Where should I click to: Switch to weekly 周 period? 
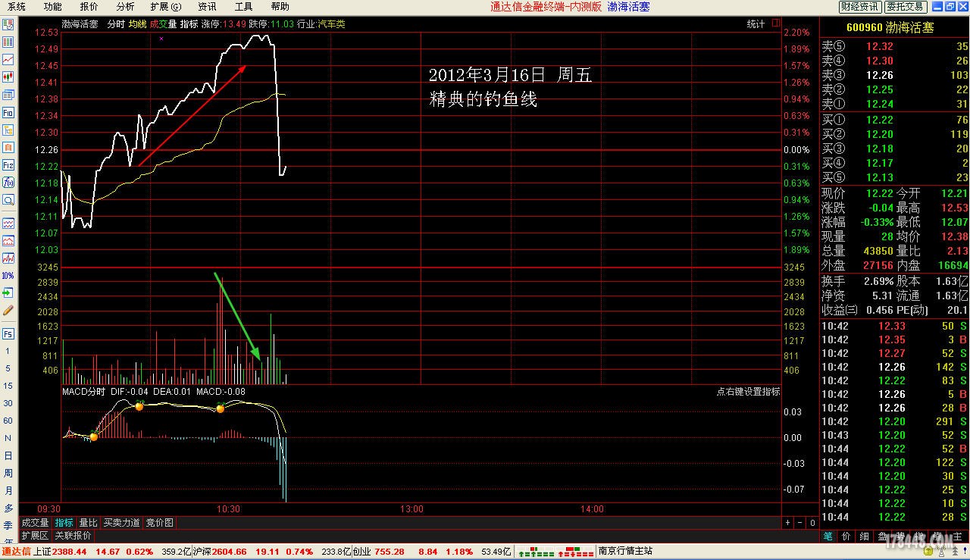pos(8,473)
